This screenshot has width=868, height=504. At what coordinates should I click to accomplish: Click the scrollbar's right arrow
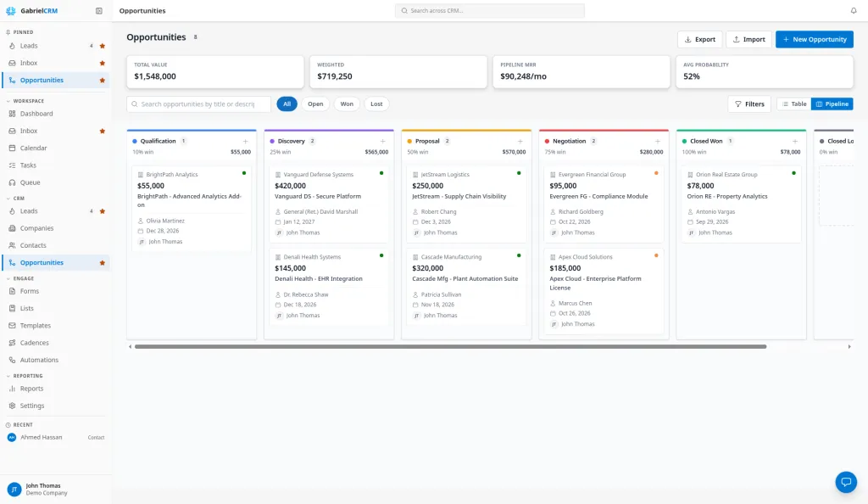pyautogui.click(x=849, y=347)
